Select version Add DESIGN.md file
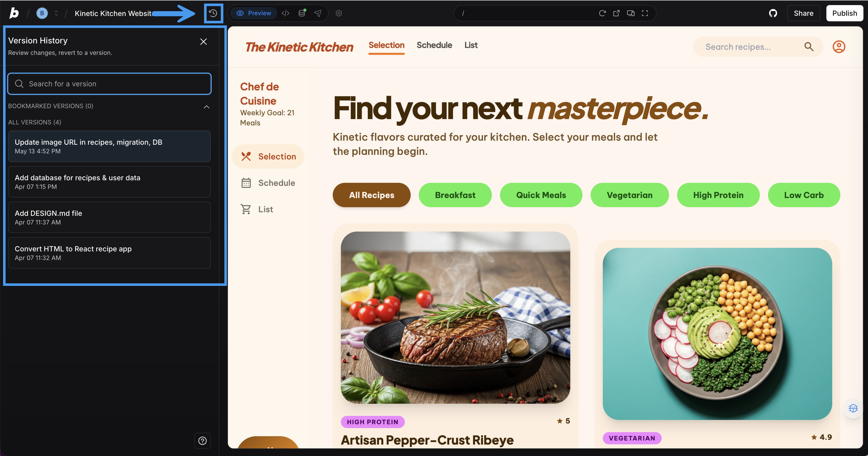The image size is (868, 456). (x=109, y=217)
